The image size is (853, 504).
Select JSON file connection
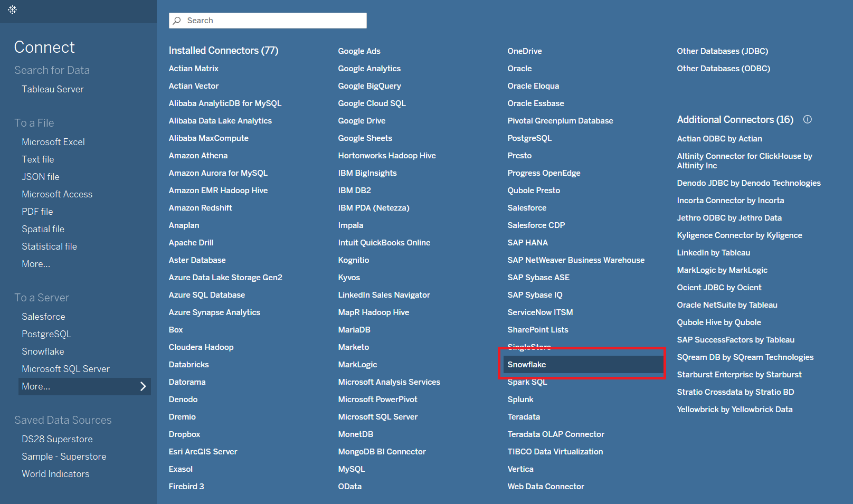tap(41, 177)
